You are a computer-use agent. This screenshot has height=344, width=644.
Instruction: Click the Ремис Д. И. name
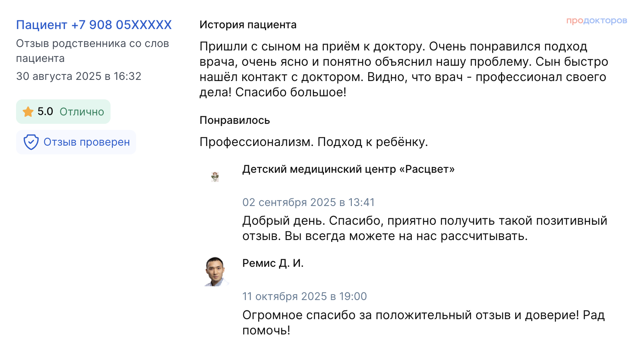(x=273, y=263)
